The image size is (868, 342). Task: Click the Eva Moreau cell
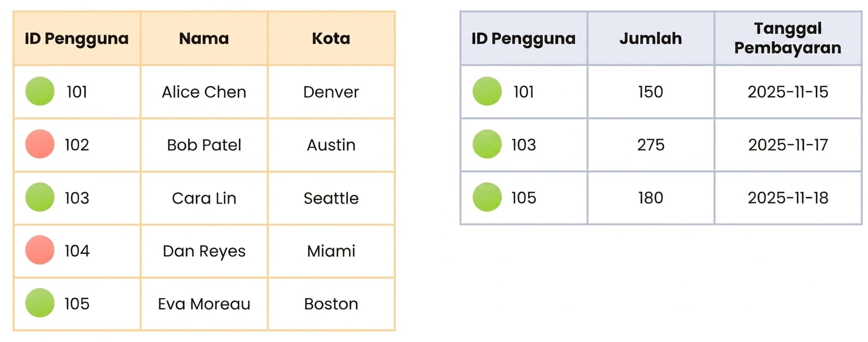tap(204, 304)
